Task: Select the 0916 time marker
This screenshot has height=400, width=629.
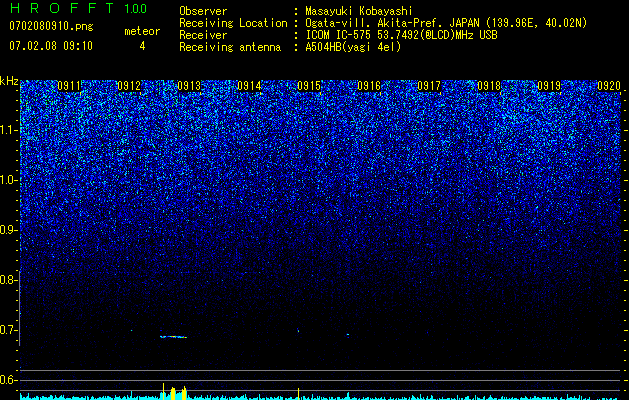Action: click(x=369, y=86)
